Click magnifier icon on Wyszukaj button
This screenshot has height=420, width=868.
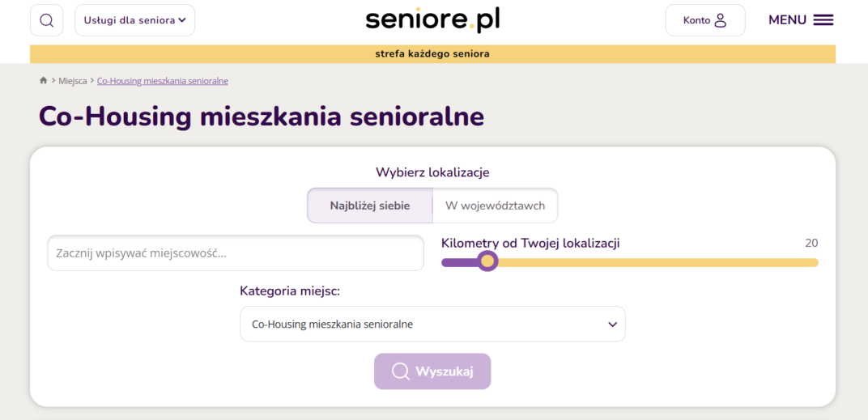point(400,371)
